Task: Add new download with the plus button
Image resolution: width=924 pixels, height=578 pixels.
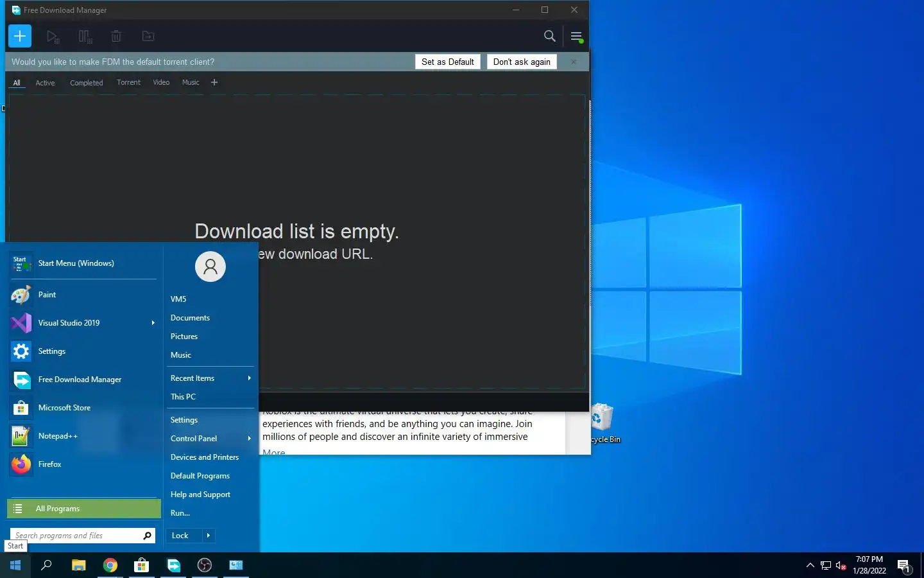Action: [20, 36]
